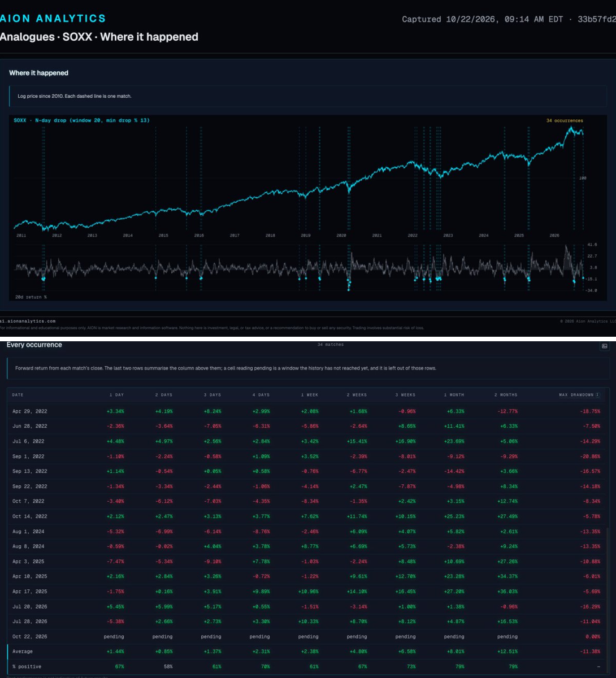The image size is (616, 678).
Task: Click the +25.23% one-month return value
Action: [454, 516]
